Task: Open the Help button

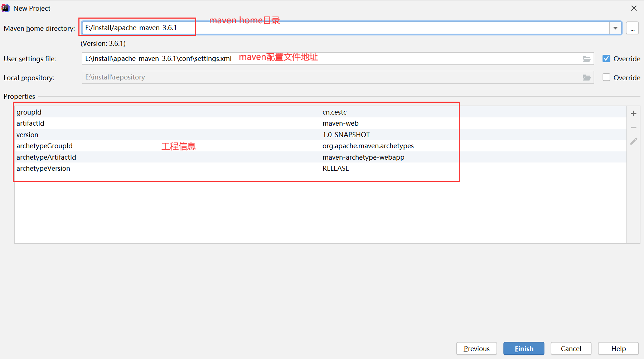Action: [618, 349]
